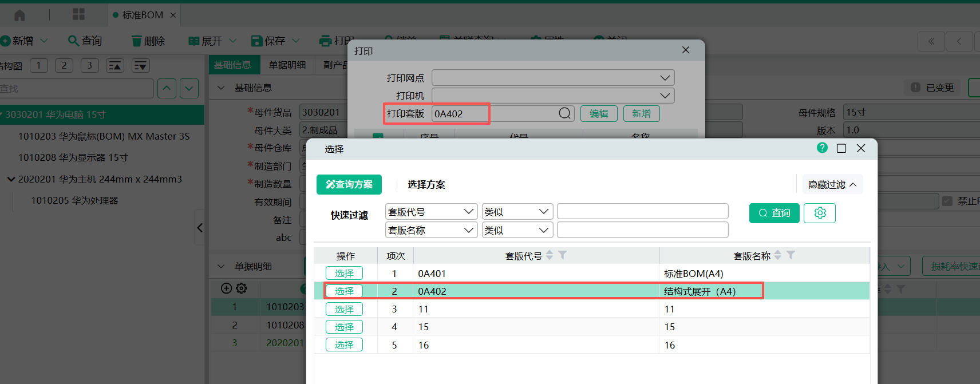Click magnifier icon in 打印套版 field
This screenshot has width=980, height=384.
pos(564,113)
